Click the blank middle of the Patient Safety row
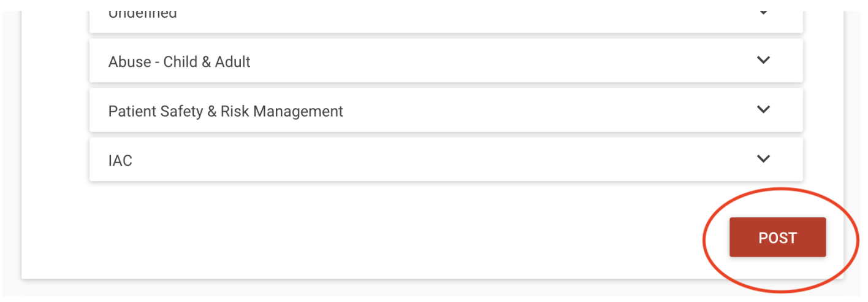The width and height of the screenshot is (868, 302). click(x=546, y=110)
